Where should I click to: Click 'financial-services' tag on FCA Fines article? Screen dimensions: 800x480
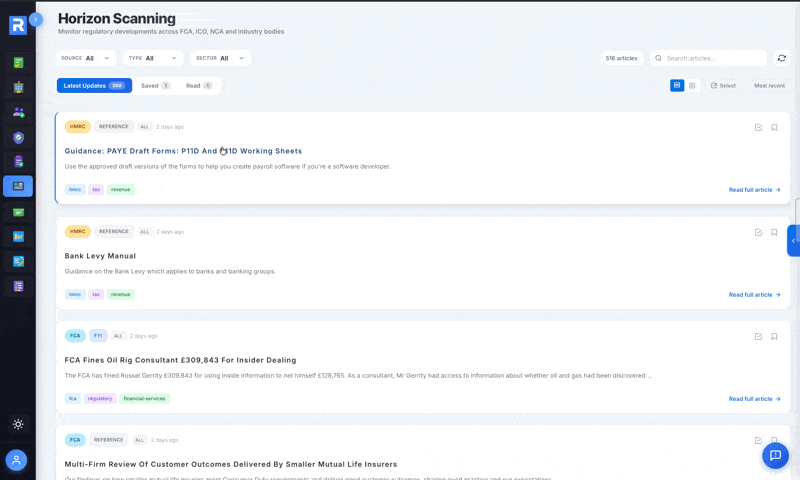144,398
